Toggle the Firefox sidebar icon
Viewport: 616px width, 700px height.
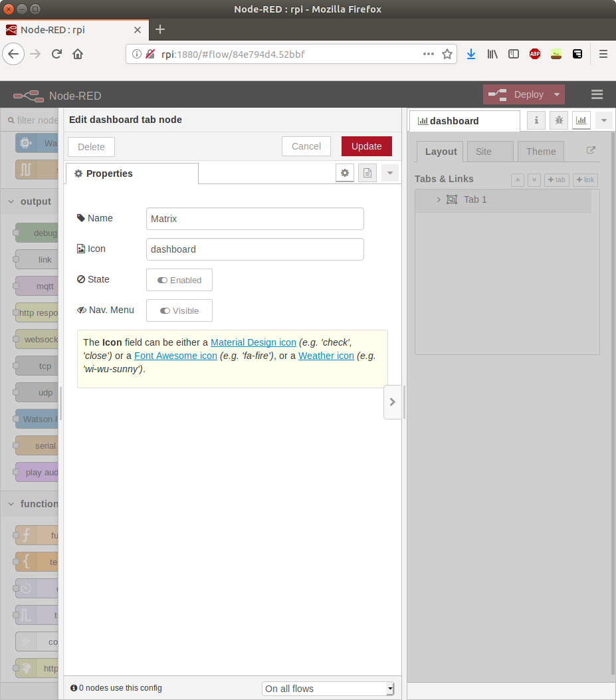[513, 54]
